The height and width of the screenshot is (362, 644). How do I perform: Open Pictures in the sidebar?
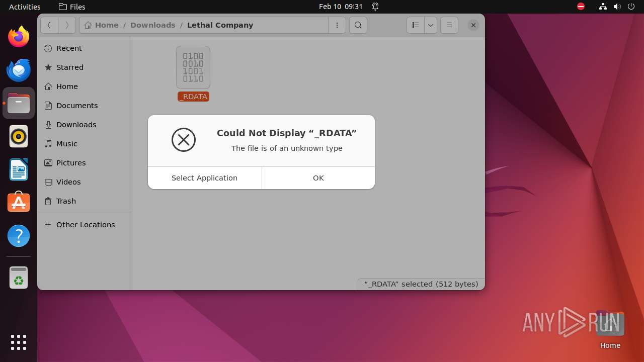[85, 163]
